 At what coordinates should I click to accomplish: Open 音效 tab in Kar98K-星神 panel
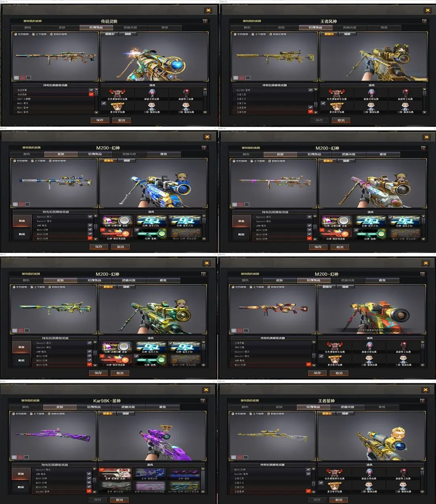[162, 407]
